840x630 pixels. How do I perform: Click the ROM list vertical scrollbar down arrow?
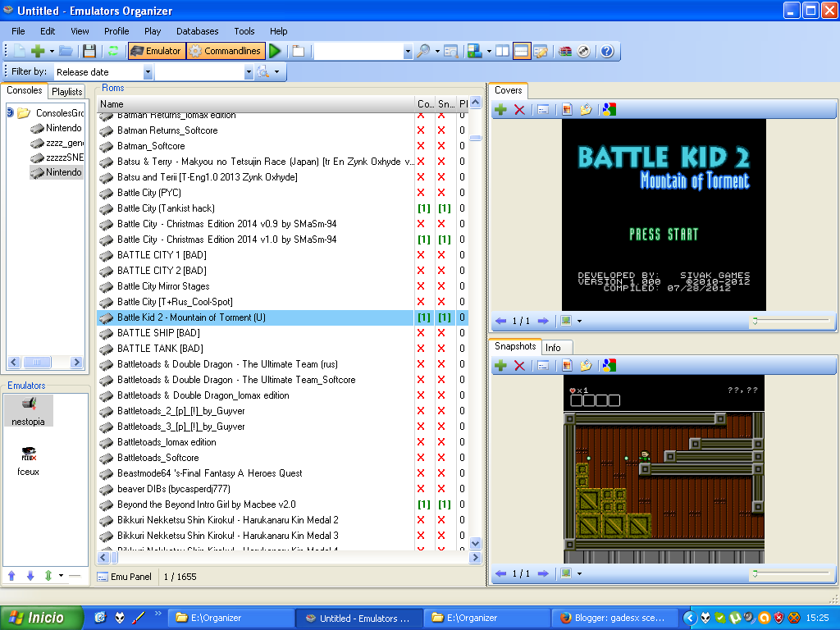click(475, 543)
